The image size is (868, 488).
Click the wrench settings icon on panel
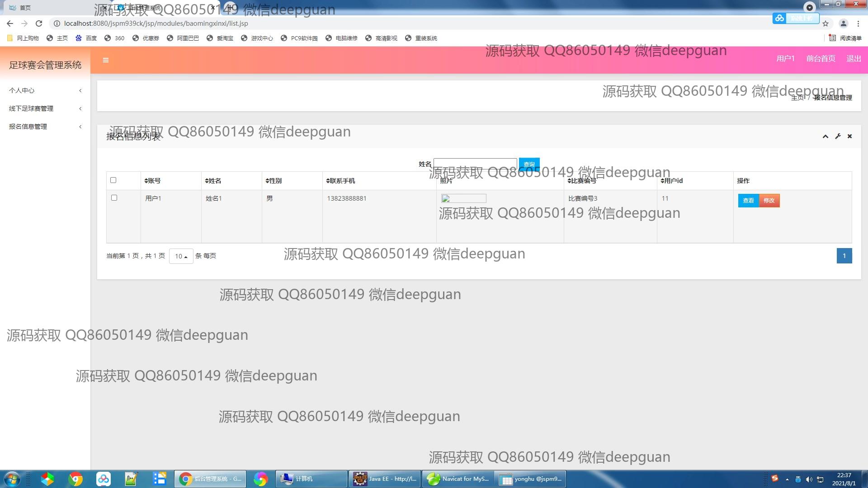pos(838,136)
